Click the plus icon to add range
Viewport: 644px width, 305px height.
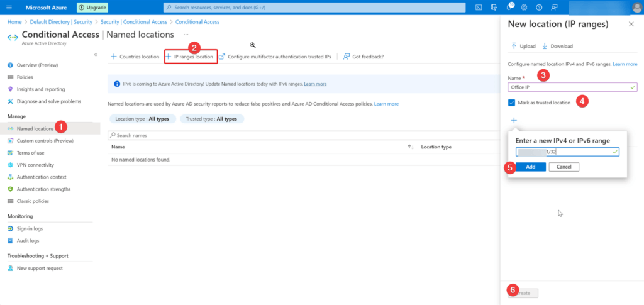click(514, 121)
